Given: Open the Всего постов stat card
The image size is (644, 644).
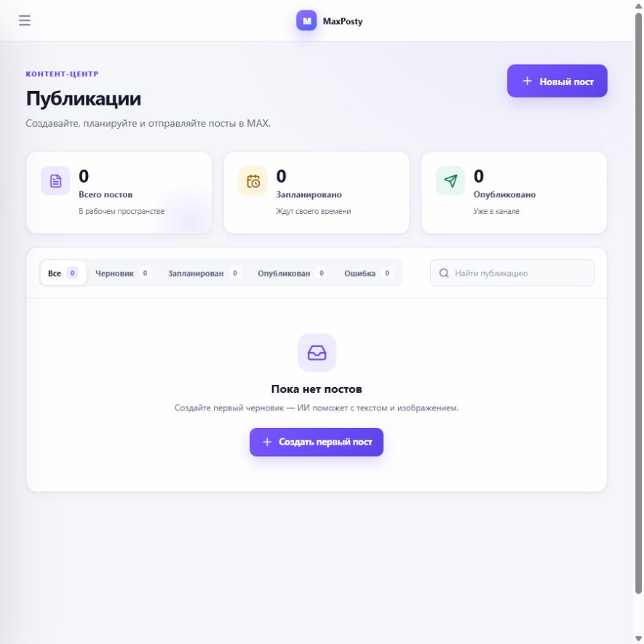Looking at the screenshot, I should point(119,193).
